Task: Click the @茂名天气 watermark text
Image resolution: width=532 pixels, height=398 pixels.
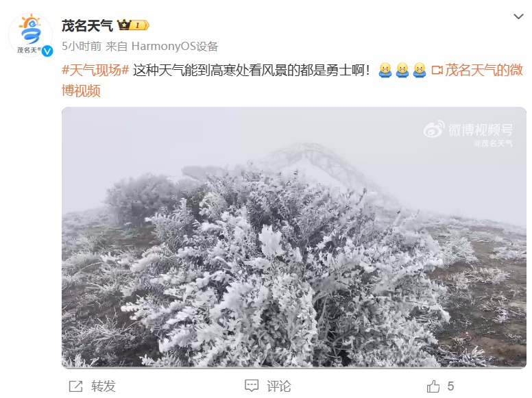Action: tap(494, 143)
